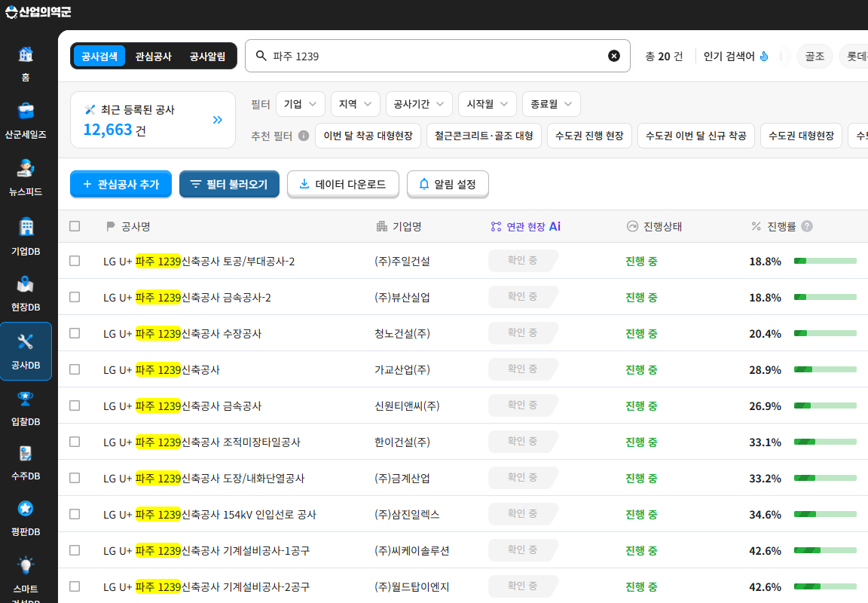Open 공사DB tools icon
Image resolution: width=868 pixels, height=603 pixels.
26,341
